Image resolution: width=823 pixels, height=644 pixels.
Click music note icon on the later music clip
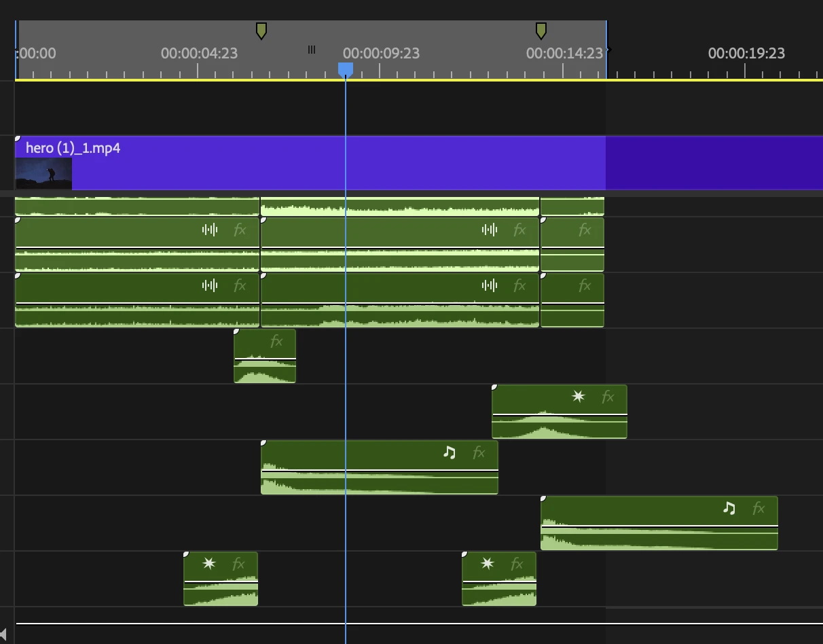[729, 507]
